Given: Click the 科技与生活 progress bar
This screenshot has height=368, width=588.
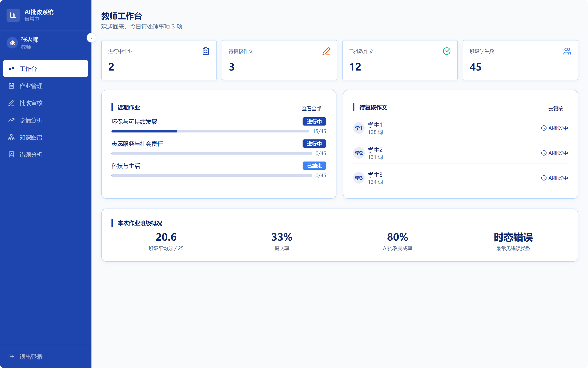Looking at the screenshot, I should [212, 175].
